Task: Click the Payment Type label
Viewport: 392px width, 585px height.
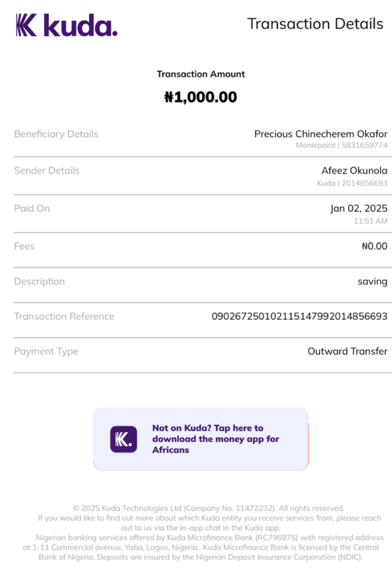Action: tap(46, 351)
